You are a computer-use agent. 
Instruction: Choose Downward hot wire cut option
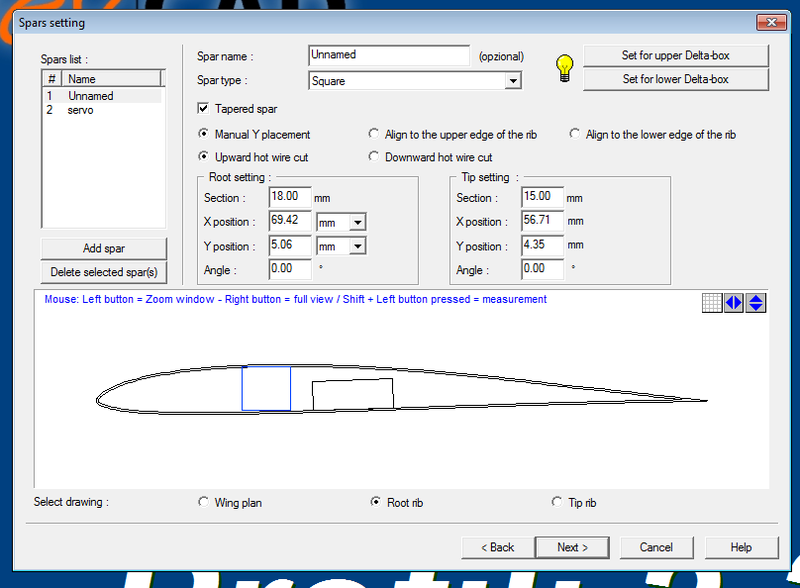(375, 157)
